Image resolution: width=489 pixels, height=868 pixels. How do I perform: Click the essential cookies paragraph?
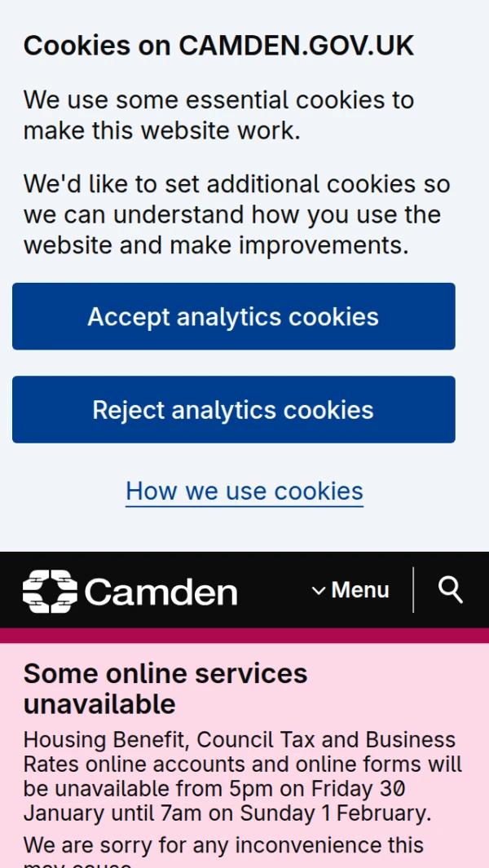(218, 115)
